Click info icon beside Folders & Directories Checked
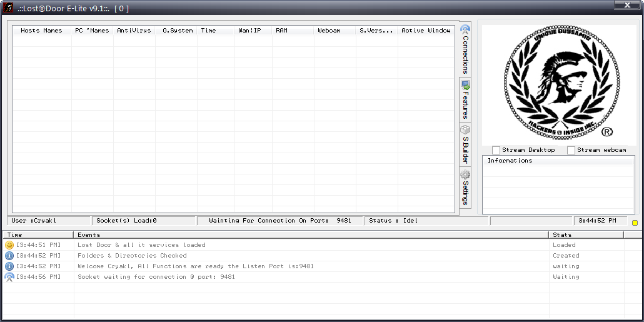 (9, 256)
